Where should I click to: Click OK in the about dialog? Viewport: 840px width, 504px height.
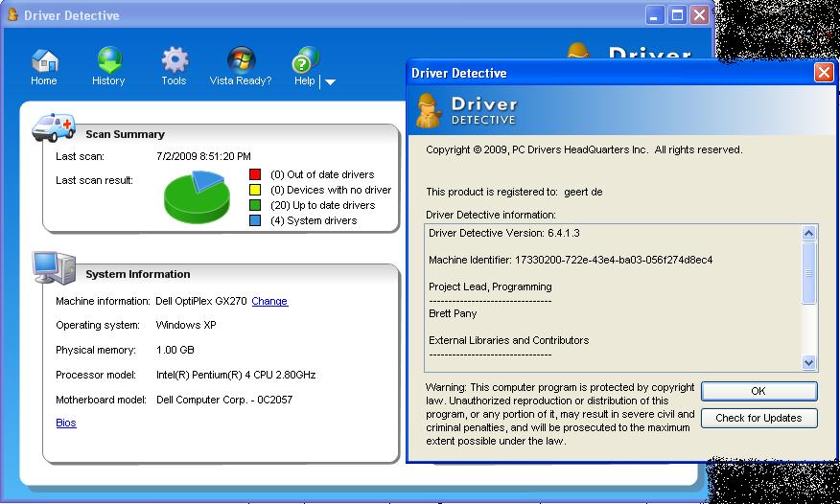(759, 391)
